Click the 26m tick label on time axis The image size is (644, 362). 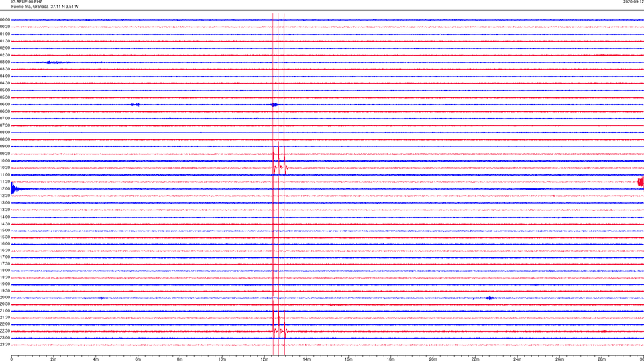(559, 359)
